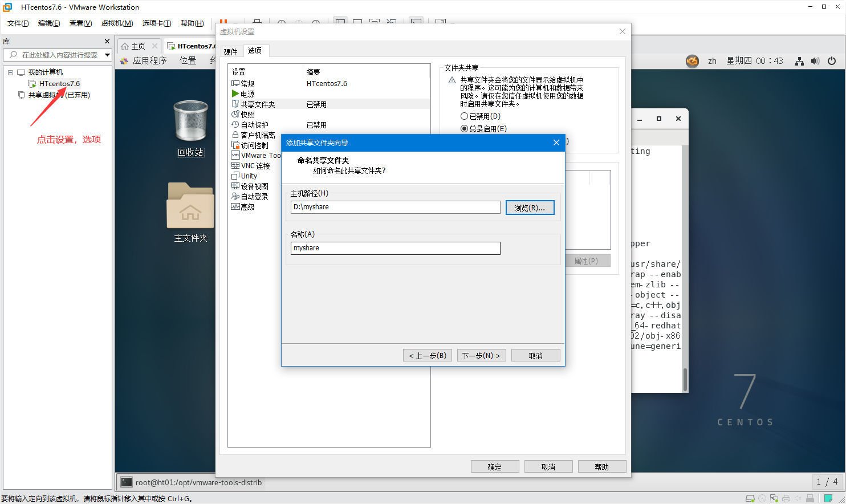Switch to the Hardware tab
The width and height of the screenshot is (846, 504).
pyautogui.click(x=231, y=51)
